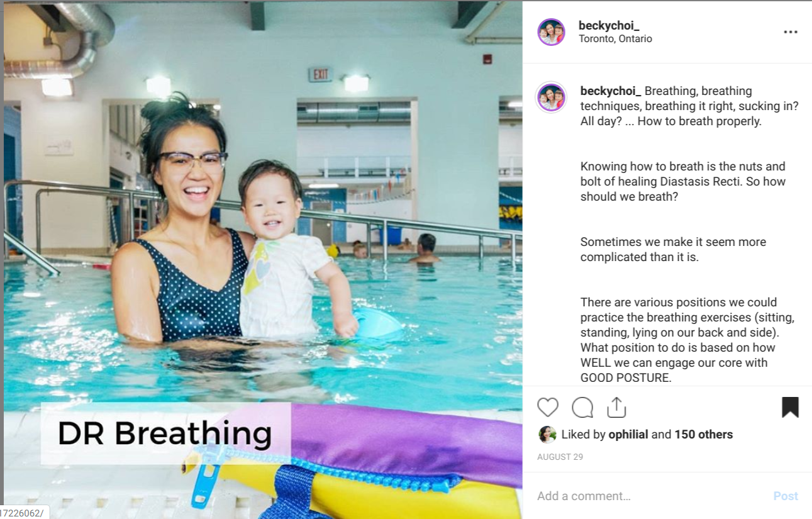
Task: Click the small liker avatar by Liked by
Action: (547, 435)
